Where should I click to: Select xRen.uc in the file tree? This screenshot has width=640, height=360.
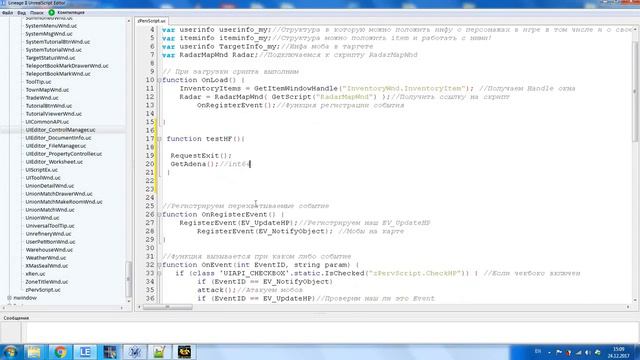click(35, 274)
